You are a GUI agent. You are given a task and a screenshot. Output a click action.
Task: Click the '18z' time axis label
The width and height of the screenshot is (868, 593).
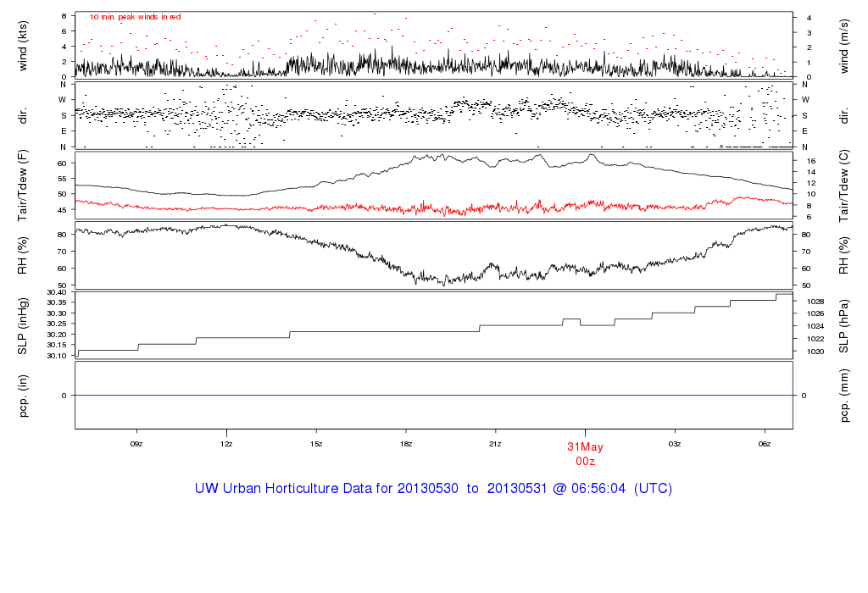point(406,444)
